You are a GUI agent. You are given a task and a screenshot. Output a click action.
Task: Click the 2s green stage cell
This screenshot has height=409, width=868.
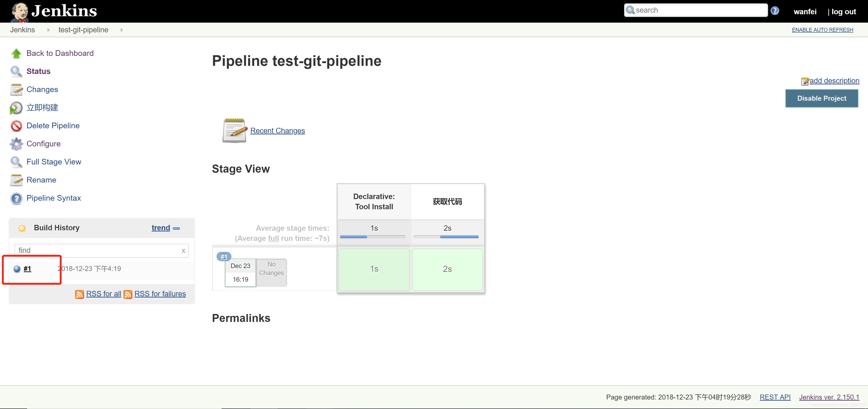coord(447,269)
